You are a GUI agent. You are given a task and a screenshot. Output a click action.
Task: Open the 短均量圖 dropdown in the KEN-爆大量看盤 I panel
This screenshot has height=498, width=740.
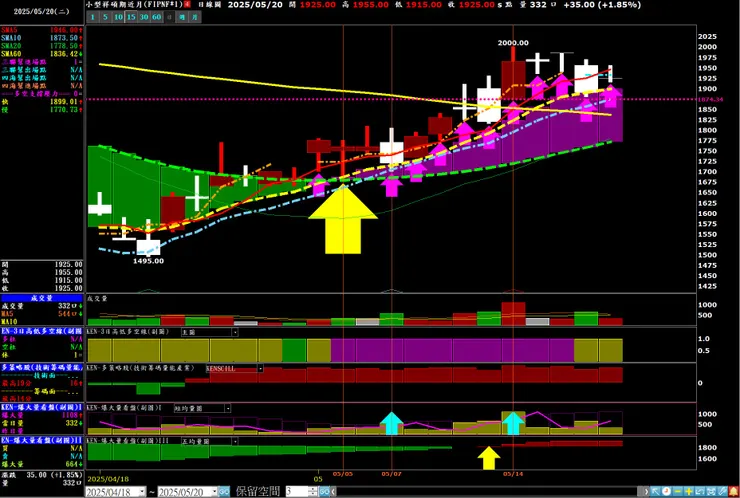coord(227,408)
